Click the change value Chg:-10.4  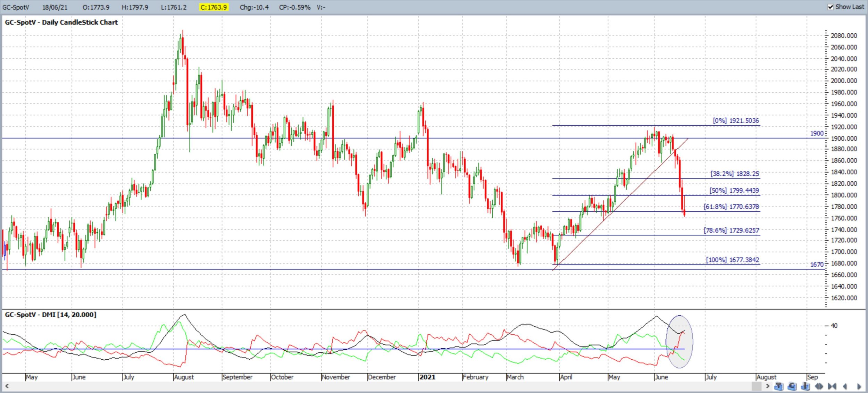[x=254, y=7]
